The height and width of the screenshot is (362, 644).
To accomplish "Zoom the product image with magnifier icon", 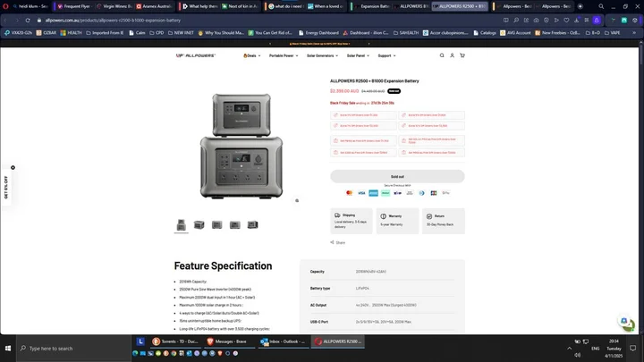I will pyautogui.click(x=297, y=201).
